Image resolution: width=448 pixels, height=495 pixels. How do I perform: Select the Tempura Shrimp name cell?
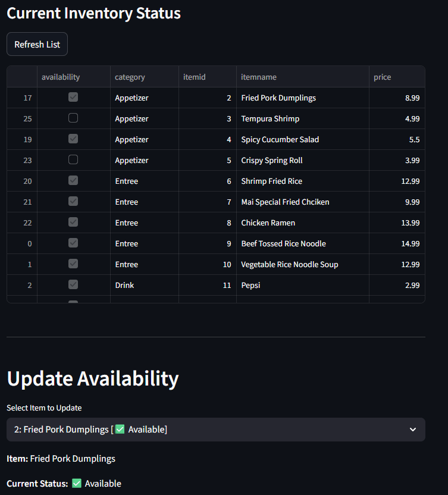pyautogui.click(x=303, y=119)
